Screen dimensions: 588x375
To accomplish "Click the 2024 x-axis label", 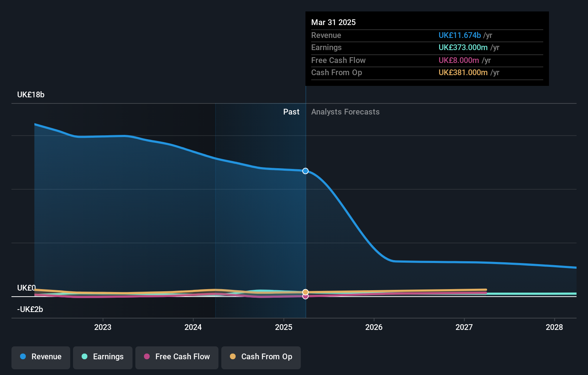I will (x=193, y=327).
